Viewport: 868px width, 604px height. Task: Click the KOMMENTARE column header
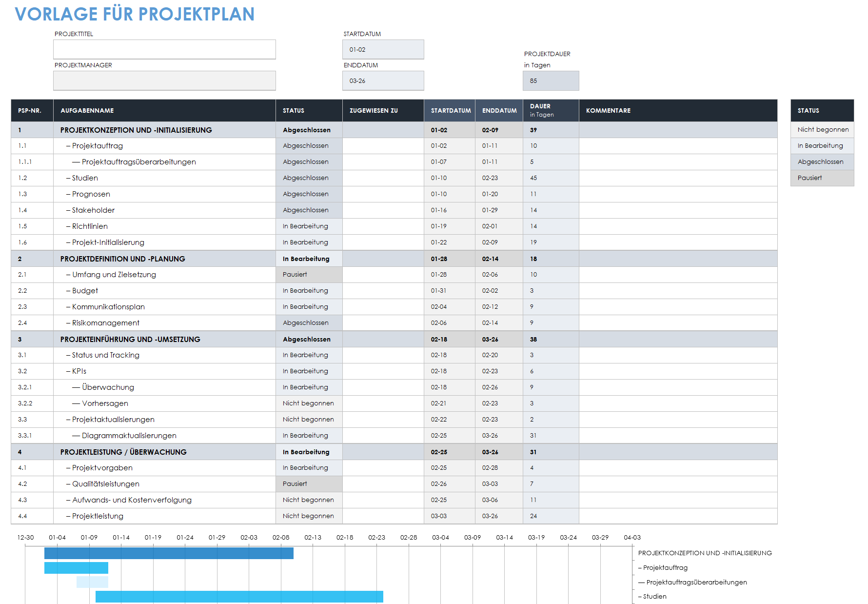tap(678, 111)
